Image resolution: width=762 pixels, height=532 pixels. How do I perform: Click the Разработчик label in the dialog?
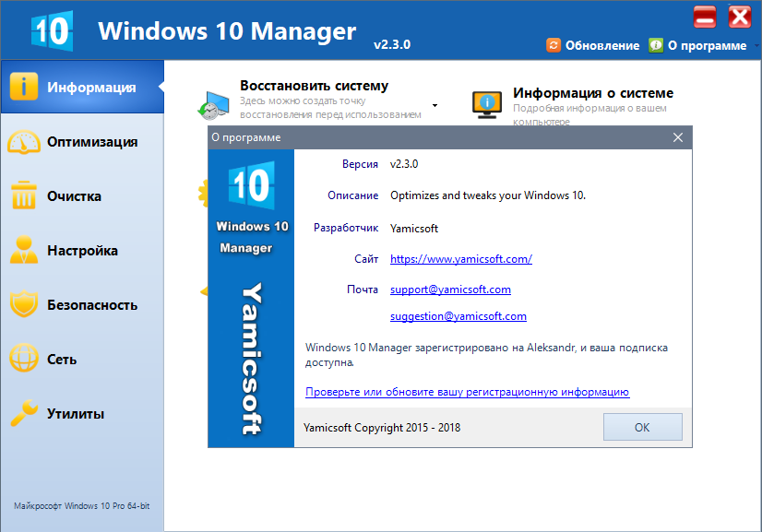point(346,228)
